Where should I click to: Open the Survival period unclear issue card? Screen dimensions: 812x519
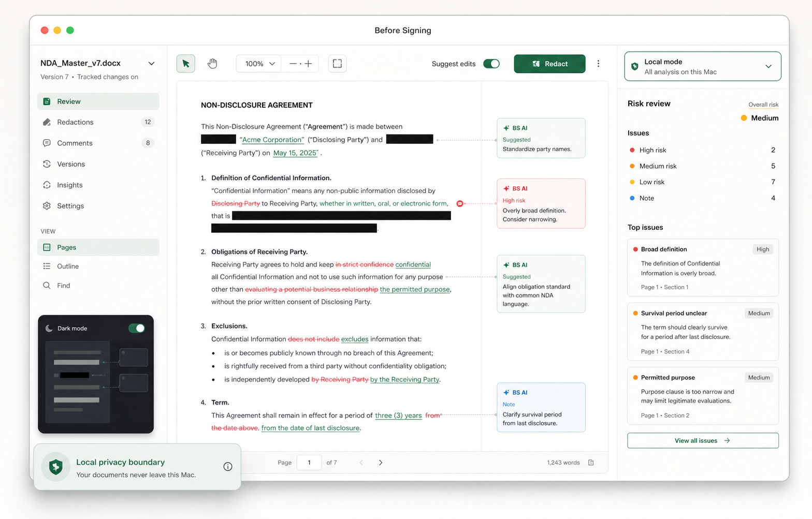(703, 332)
